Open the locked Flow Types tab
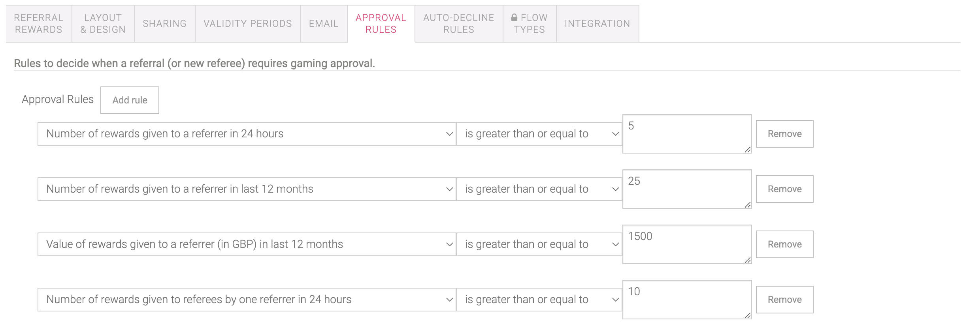980x330 pixels. coord(530,24)
